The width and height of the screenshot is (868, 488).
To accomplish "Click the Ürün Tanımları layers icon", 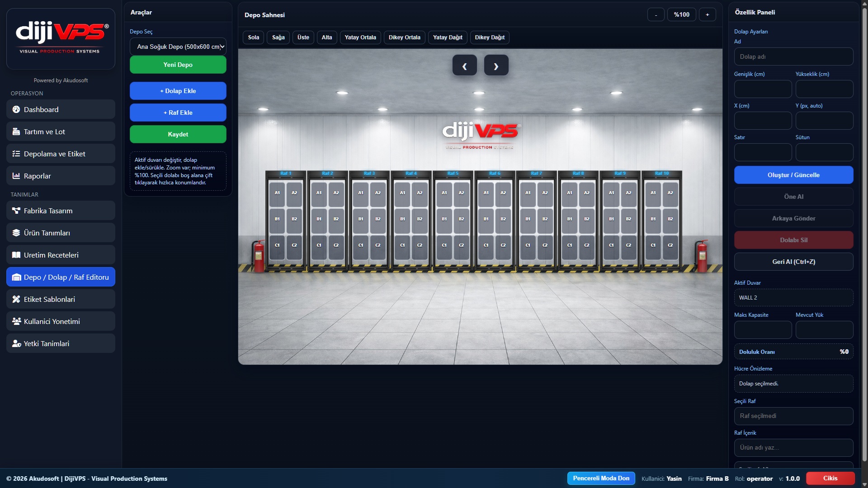I will click(16, 233).
